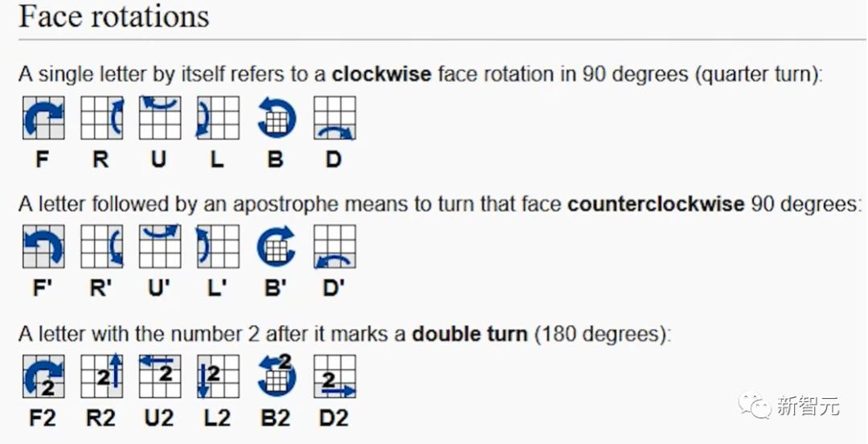Click the U' counterclockwise rotation icon
The image size is (868, 444).
[x=160, y=247]
